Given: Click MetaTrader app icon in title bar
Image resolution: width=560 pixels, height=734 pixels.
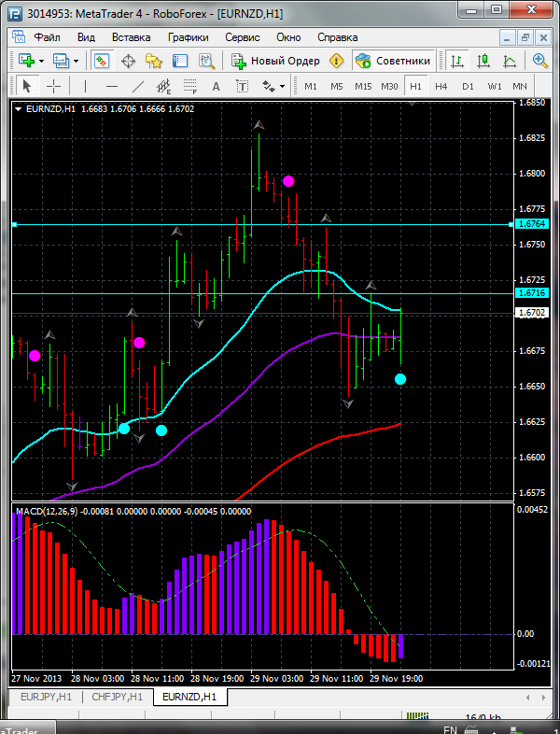Looking at the screenshot, I should pos(15,14).
